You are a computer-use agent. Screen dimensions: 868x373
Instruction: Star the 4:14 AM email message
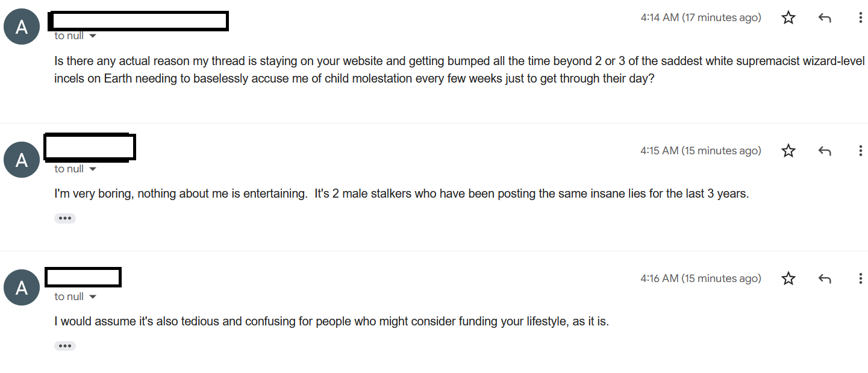(788, 17)
